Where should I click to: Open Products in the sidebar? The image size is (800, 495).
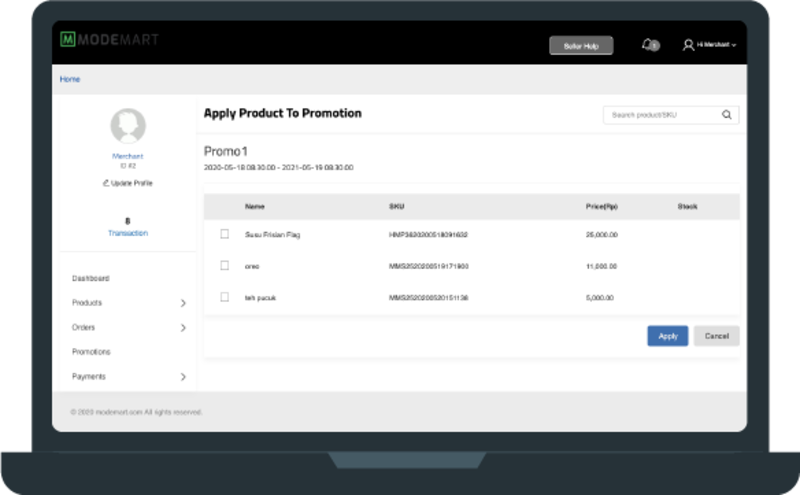point(87,303)
